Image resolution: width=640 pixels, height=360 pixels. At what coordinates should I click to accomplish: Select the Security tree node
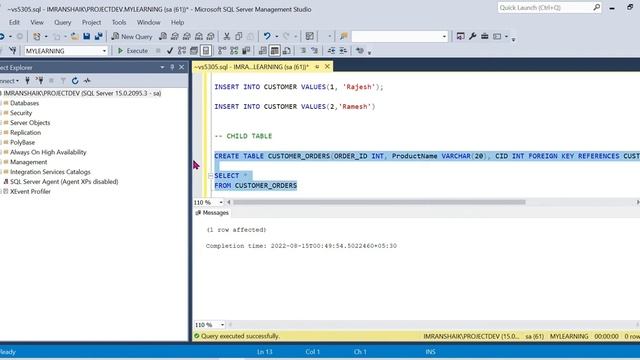pyautogui.click(x=21, y=113)
